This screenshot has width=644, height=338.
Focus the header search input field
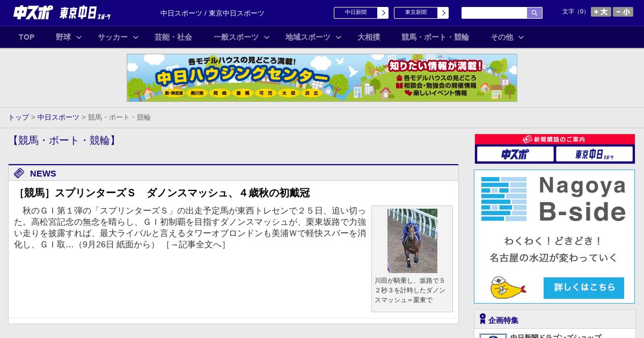point(494,13)
